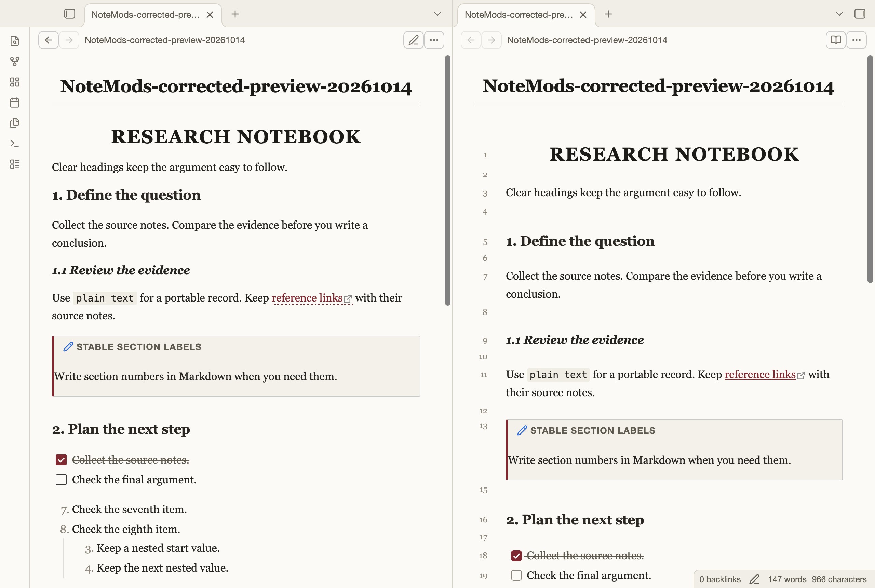Click inline code 'plain text' in right pane

[558, 375]
